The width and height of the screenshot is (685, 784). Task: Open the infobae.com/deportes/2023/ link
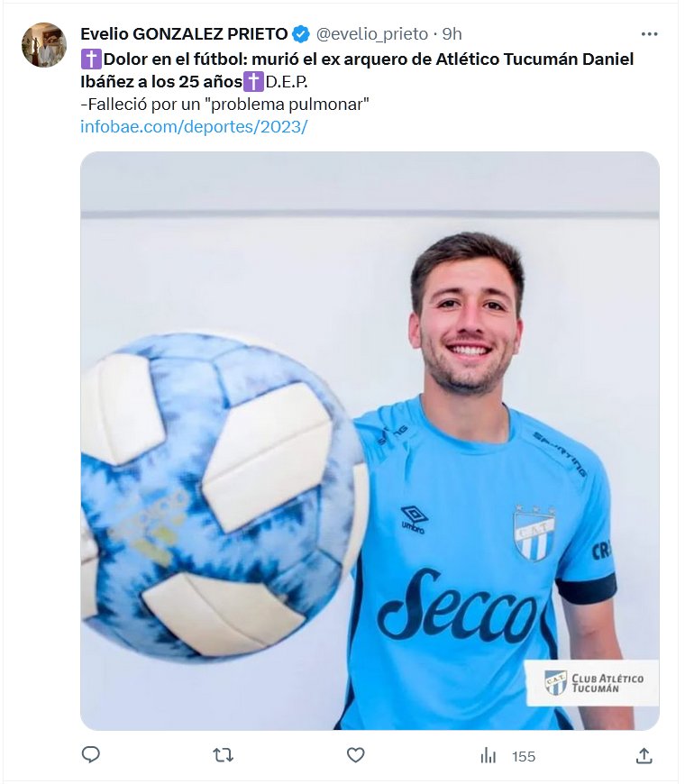(x=194, y=126)
